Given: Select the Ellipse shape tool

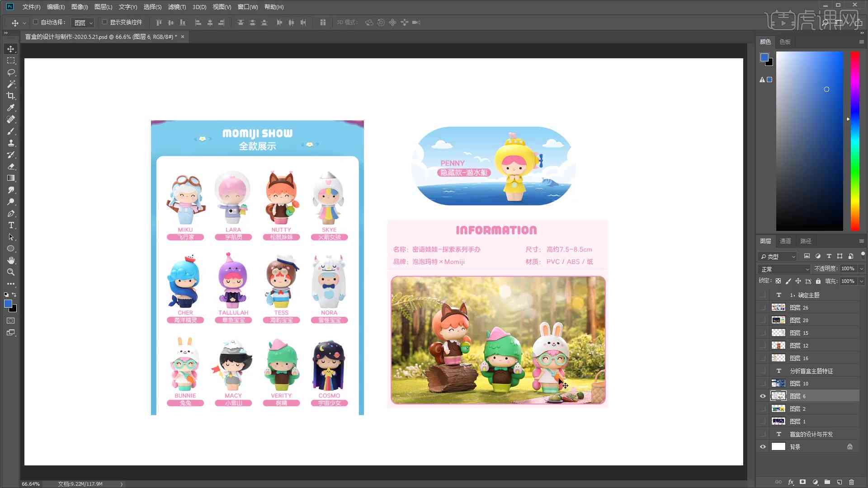Looking at the screenshot, I should pos(11,249).
